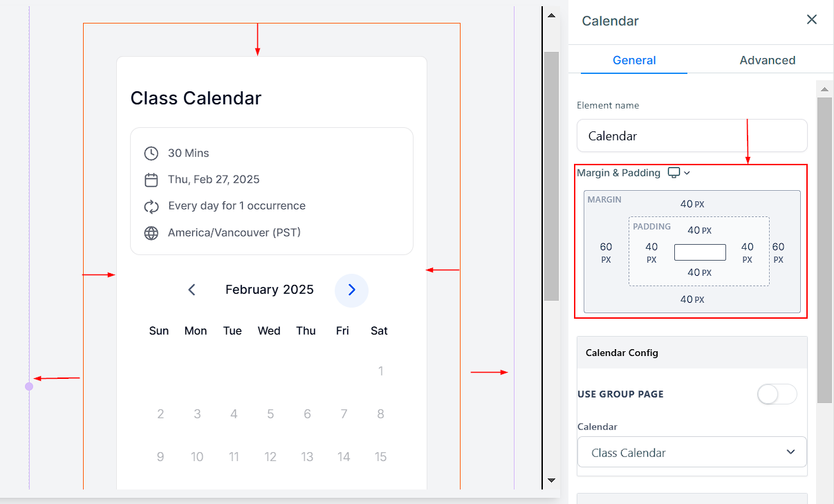Select day 14 in the calendar grid
Screen dimensions: 834x504
(x=344, y=457)
